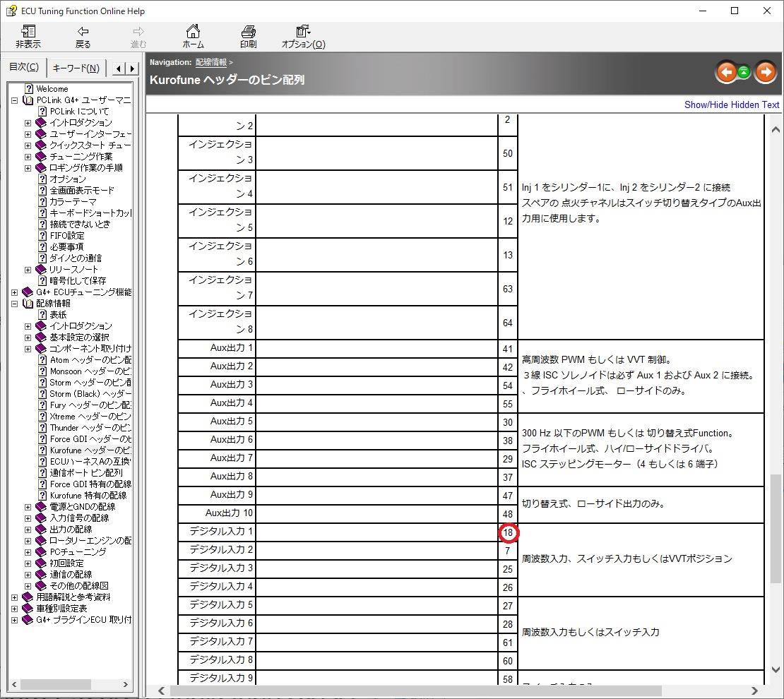Click the Fury ヘッダー topic icon
Image resolution: width=784 pixels, height=699 pixels.
click(x=42, y=405)
